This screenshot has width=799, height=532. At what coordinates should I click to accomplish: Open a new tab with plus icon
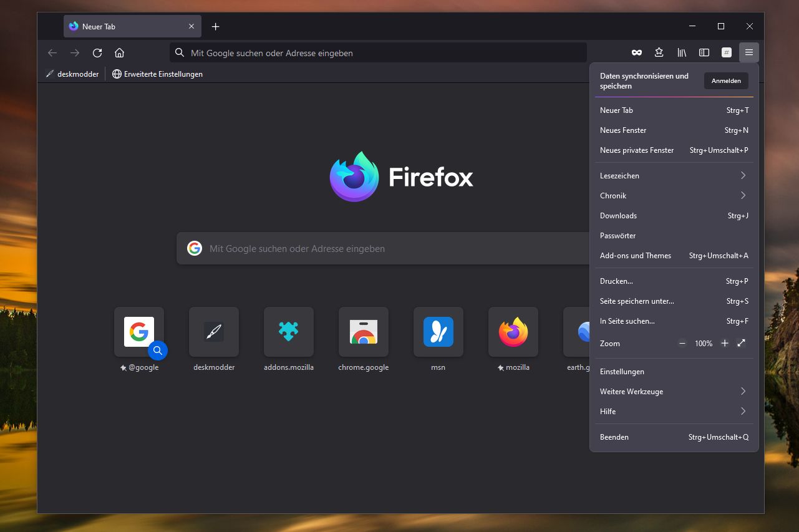(216, 27)
